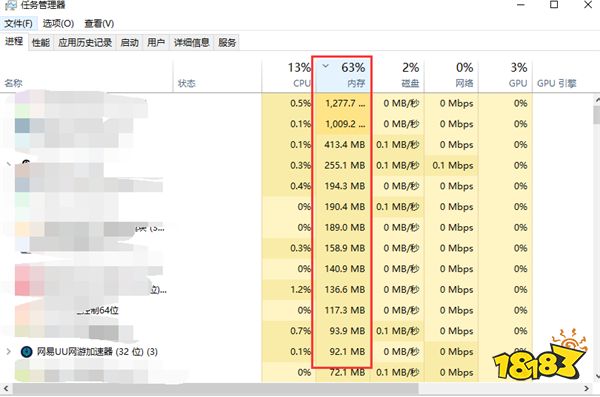Viewport: 600px width, 397px height.
Task: Click the 413.4 MB memory value
Action: pyautogui.click(x=345, y=145)
